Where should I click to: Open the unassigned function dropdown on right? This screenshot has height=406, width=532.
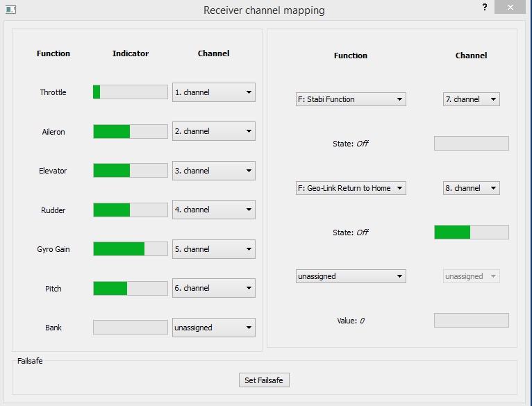tap(350, 276)
